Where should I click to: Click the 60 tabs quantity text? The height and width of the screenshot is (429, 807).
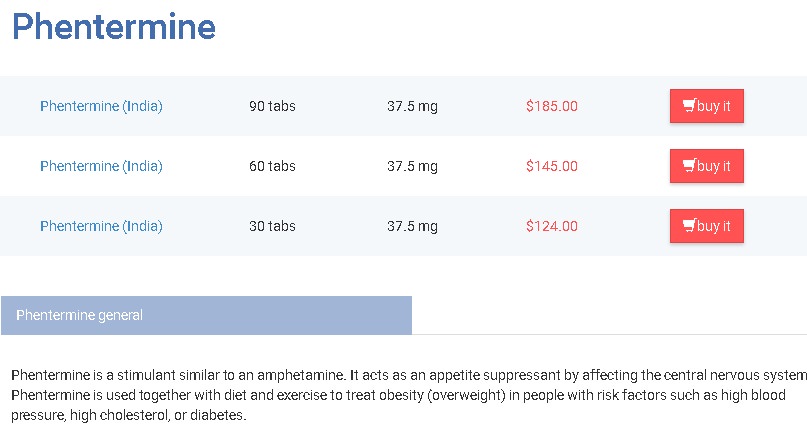272,166
